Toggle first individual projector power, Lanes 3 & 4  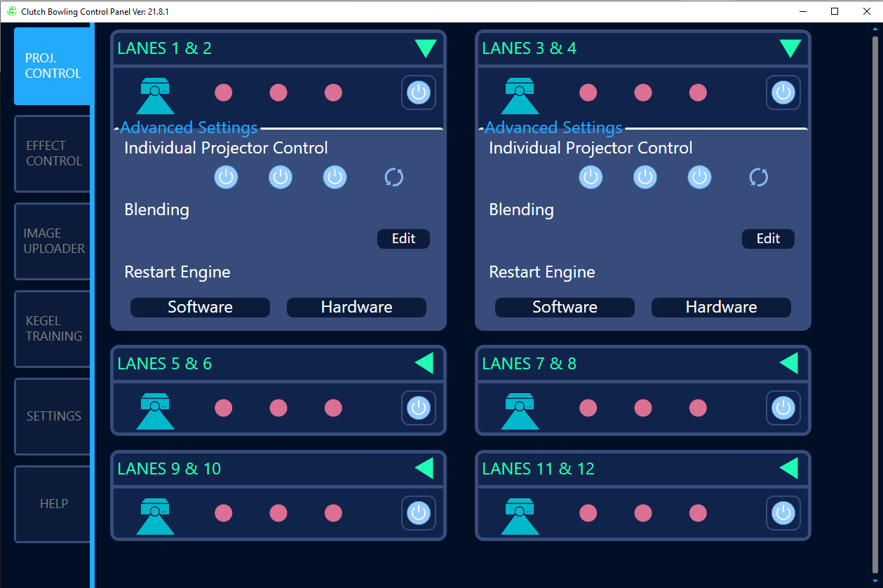point(591,177)
